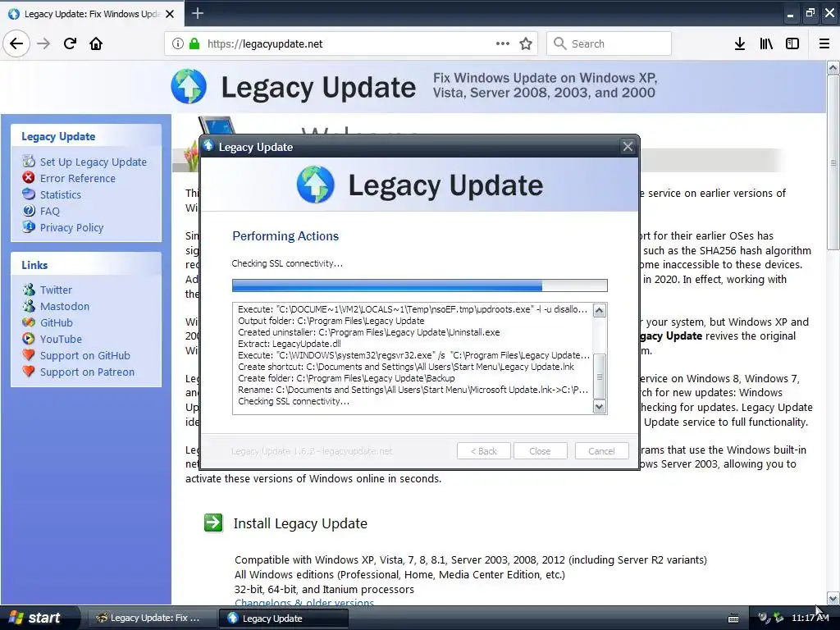
Task: Open Changelogs & older versions link
Action: [x=304, y=603]
